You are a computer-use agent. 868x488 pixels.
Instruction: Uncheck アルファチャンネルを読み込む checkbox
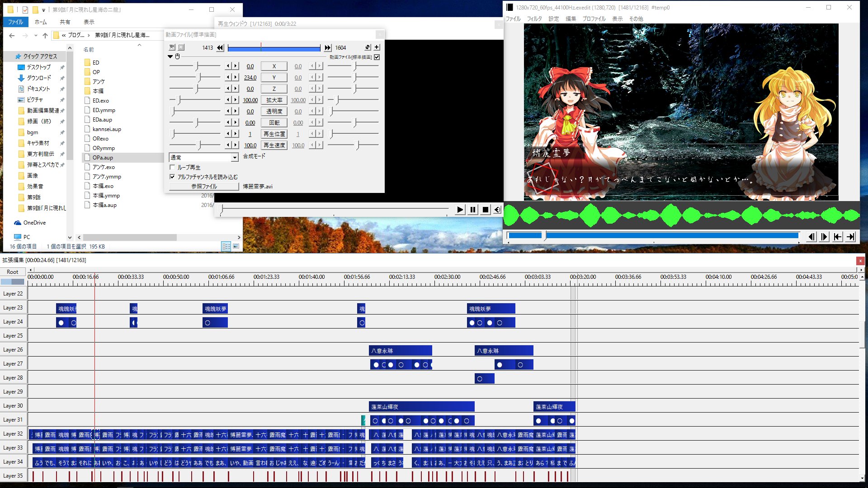click(x=172, y=177)
